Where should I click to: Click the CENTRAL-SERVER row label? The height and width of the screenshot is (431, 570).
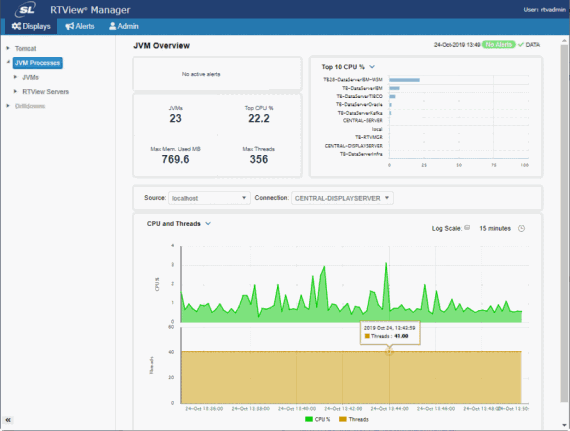[362, 121]
